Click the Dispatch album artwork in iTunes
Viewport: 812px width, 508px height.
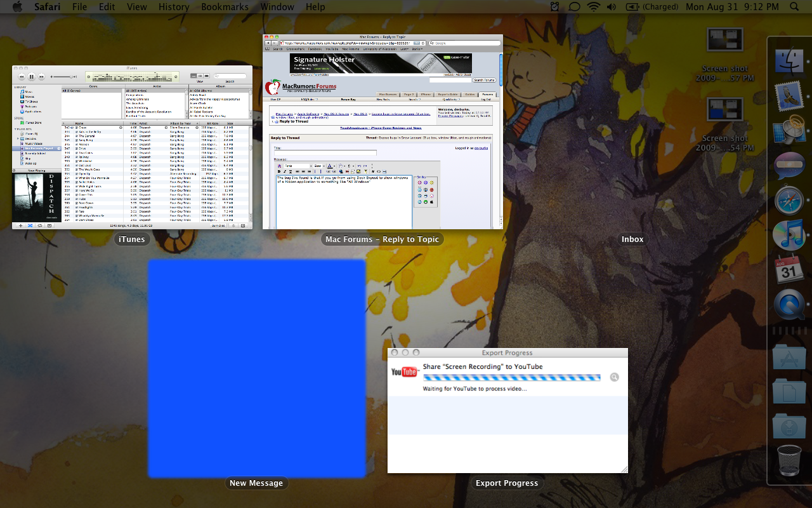pos(37,197)
